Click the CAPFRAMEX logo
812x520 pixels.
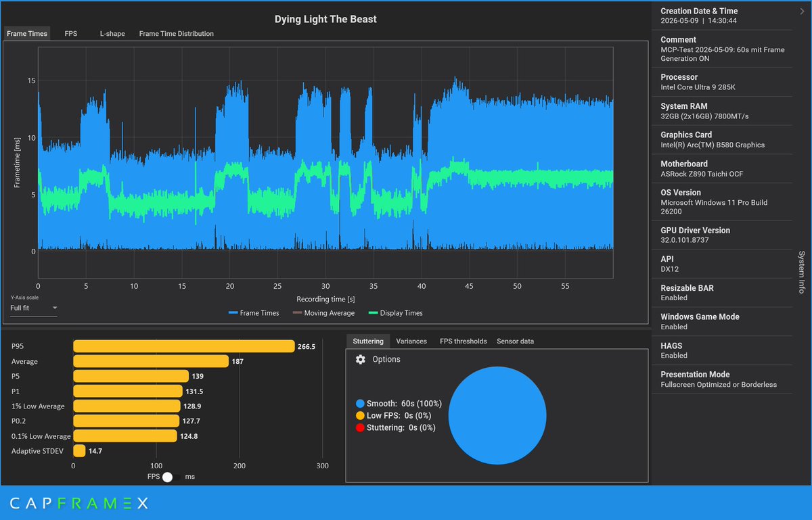pos(78,503)
